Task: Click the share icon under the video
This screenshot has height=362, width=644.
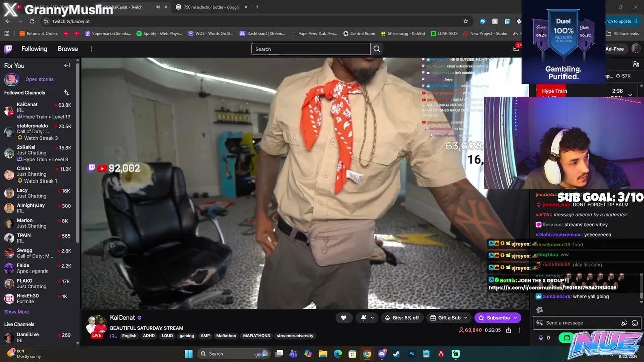Action: [509, 330]
